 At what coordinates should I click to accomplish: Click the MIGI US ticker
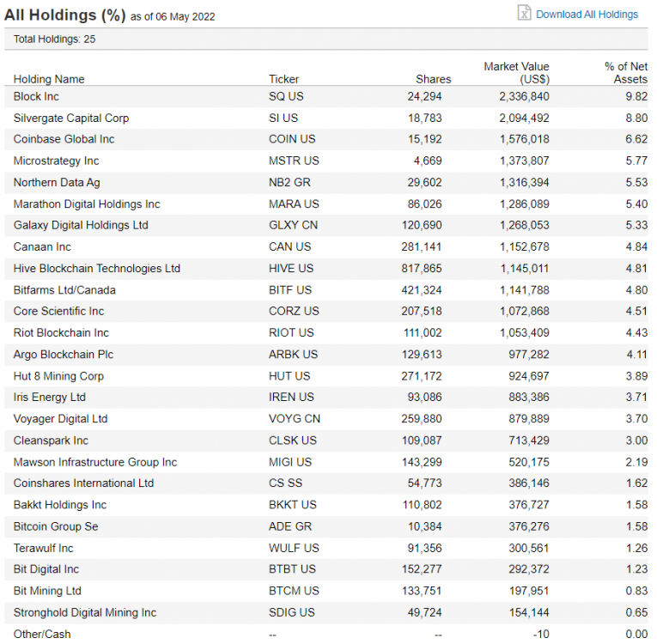pos(290,463)
